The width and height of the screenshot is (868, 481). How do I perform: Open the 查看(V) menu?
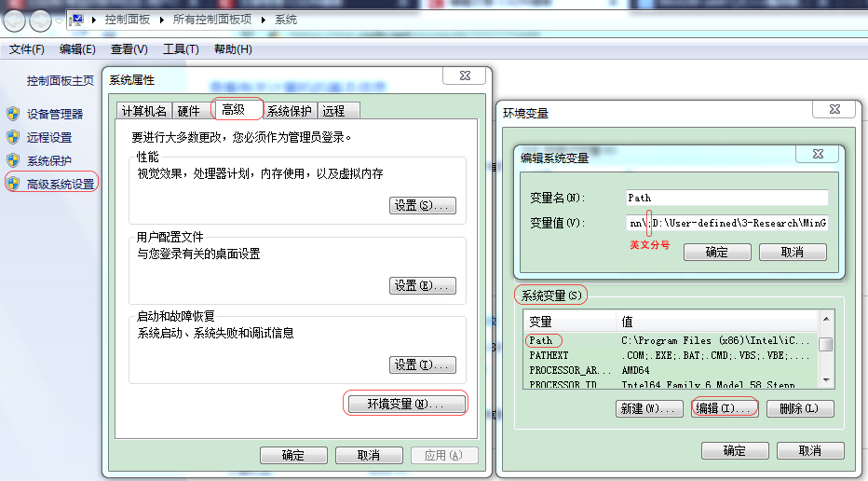129,49
